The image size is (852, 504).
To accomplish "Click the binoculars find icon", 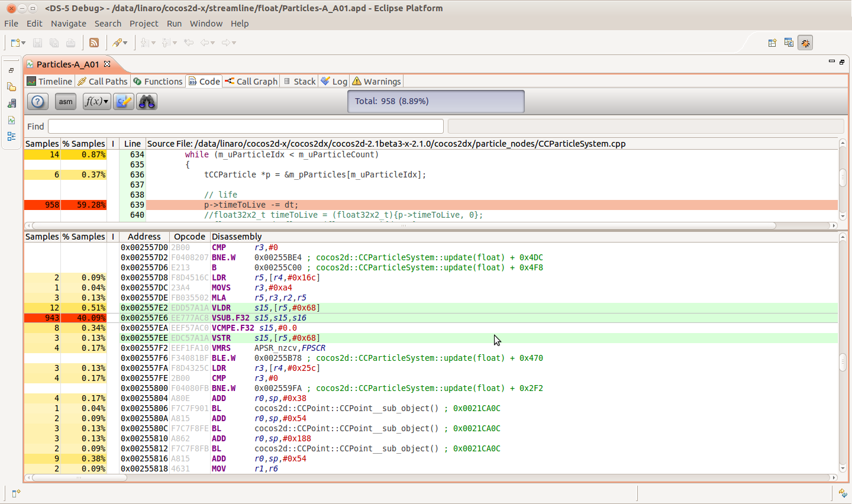I will [147, 102].
